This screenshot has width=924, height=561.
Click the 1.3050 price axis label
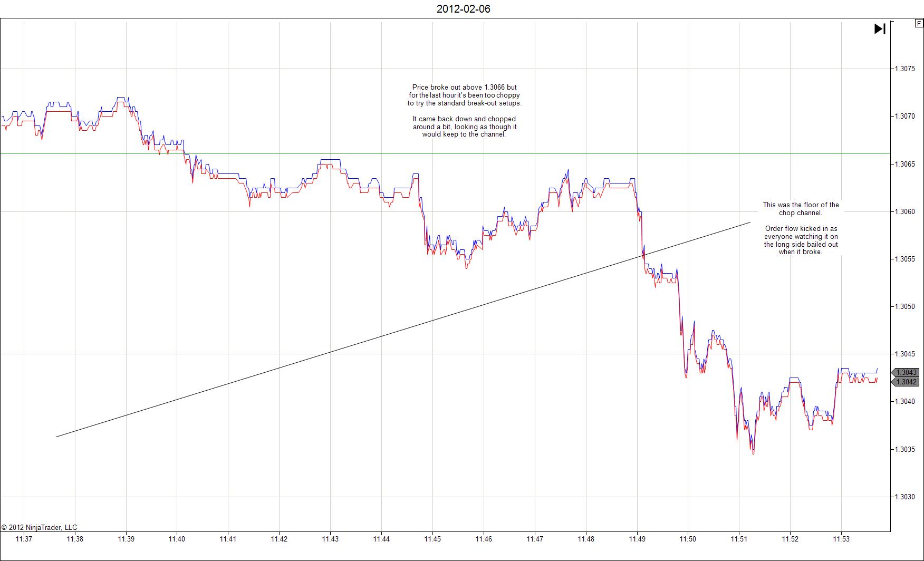904,306
